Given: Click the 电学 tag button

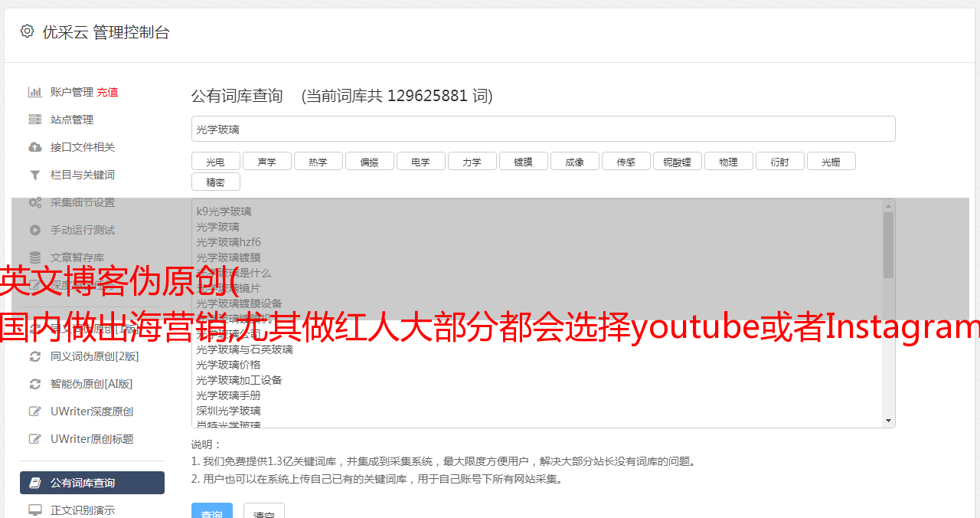Looking at the screenshot, I should [x=420, y=161].
